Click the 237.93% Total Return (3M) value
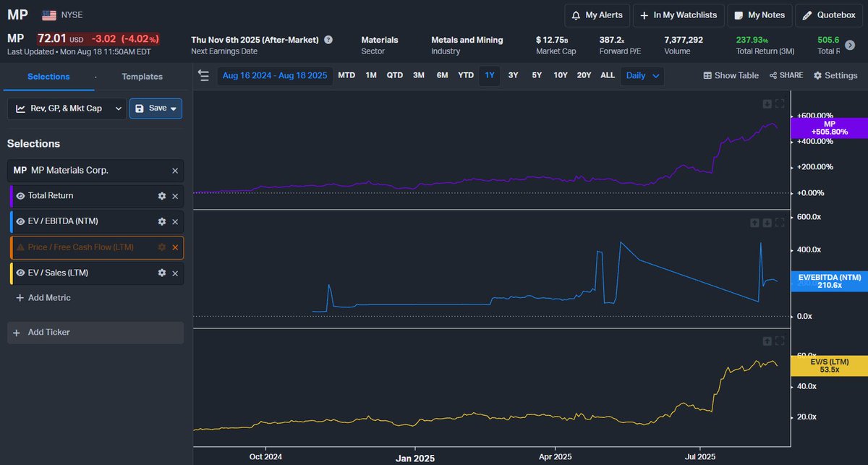 pyautogui.click(x=752, y=40)
